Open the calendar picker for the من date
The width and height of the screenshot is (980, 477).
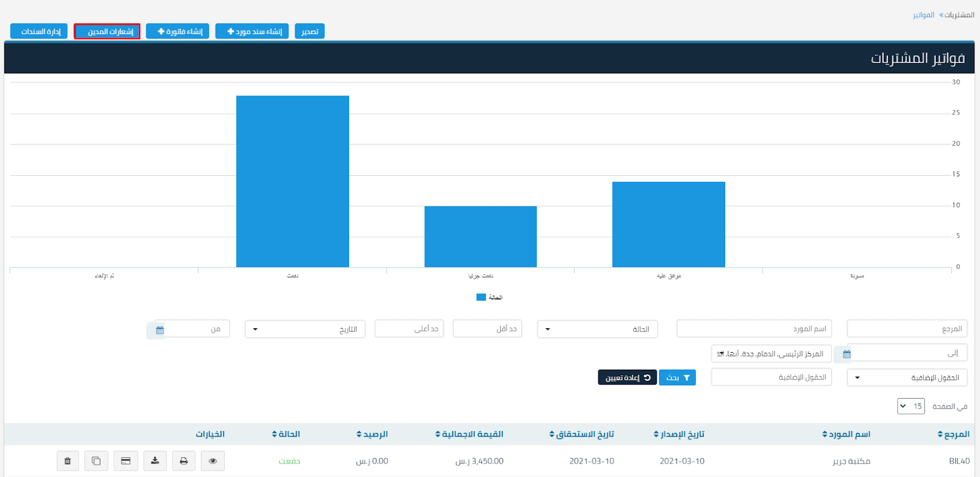(x=159, y=330)
